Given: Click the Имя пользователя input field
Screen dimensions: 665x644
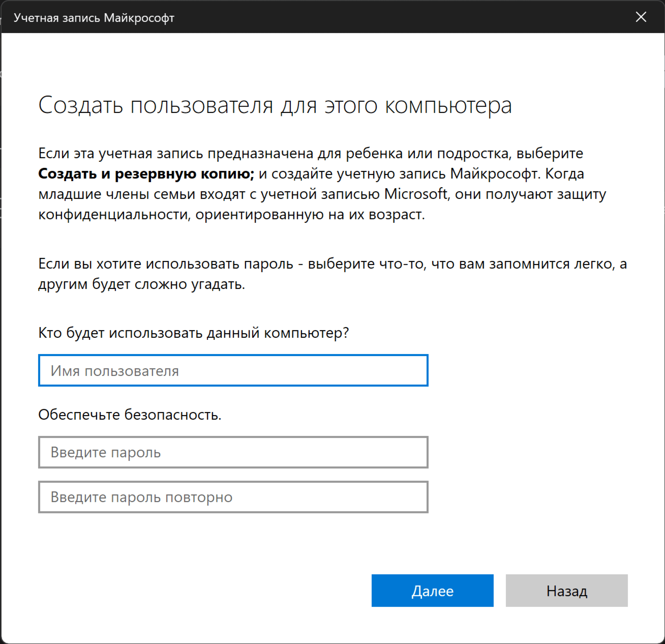Looking at the screenshot, I should (233, 370).
